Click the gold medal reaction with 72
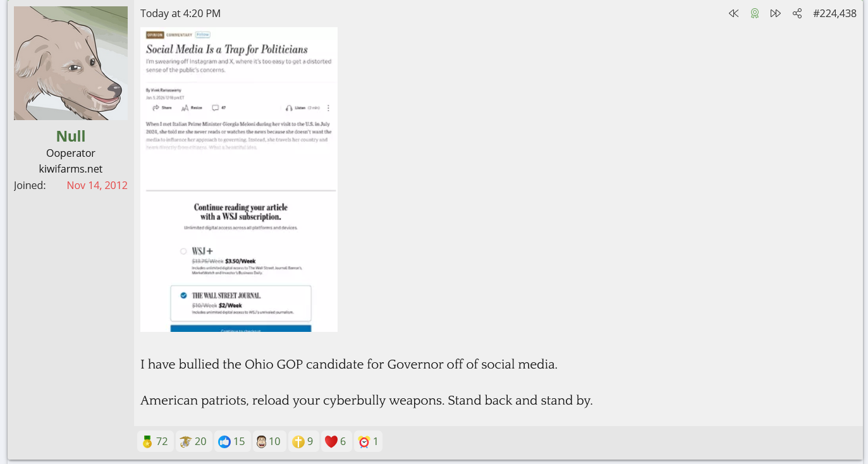This screenshot has height=464, width=868. 155,441
